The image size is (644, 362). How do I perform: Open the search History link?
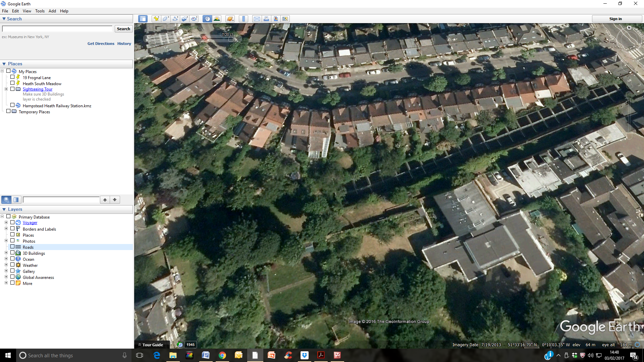[124, 44]
